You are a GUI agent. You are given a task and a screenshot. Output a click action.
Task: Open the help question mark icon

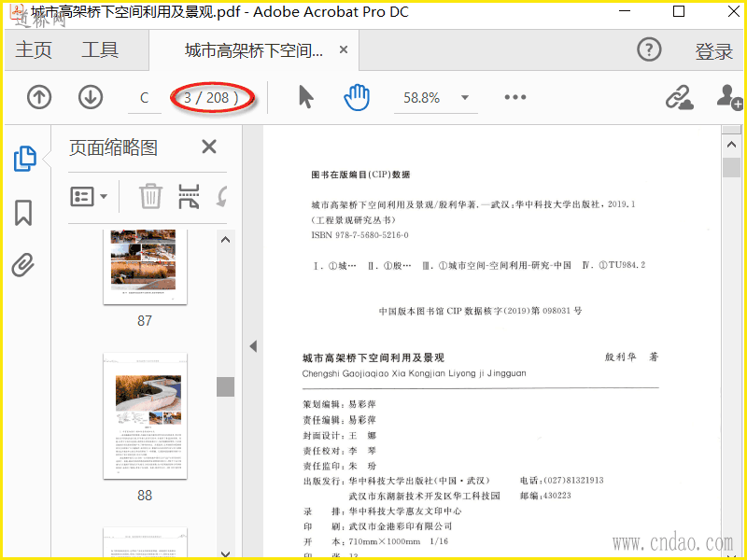pos(649,49)
